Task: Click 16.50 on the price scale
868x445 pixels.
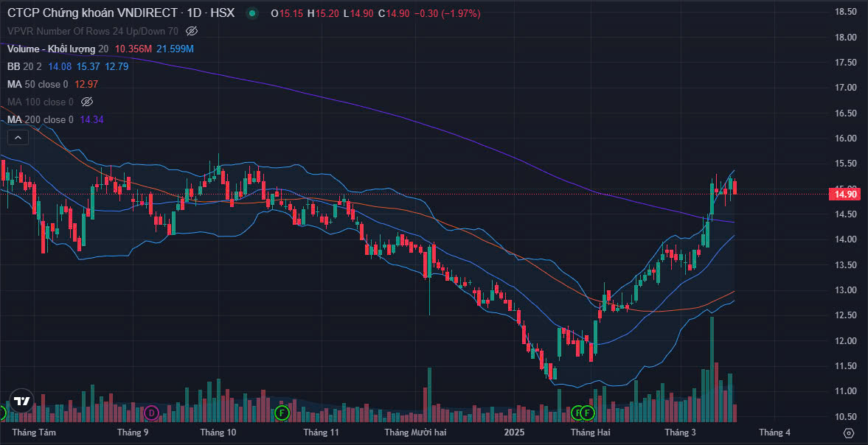Action: pyautogui.click(x=846, y=113)
